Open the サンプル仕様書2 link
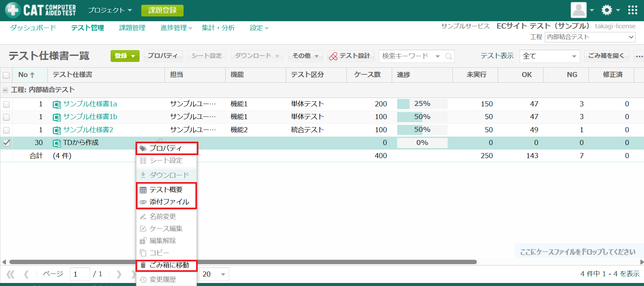Screen dimensions: 644x286 tap(88, 130)
